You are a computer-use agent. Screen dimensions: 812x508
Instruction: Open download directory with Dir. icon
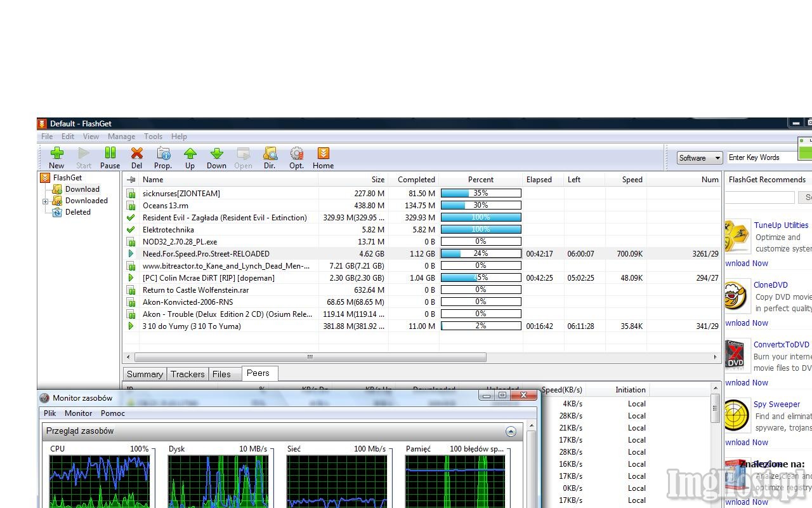point(270,157)
